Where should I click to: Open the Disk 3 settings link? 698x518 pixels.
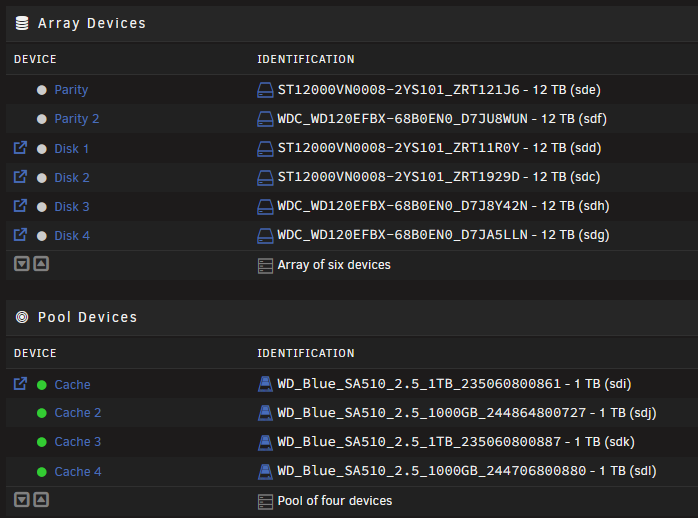point(72,206)
